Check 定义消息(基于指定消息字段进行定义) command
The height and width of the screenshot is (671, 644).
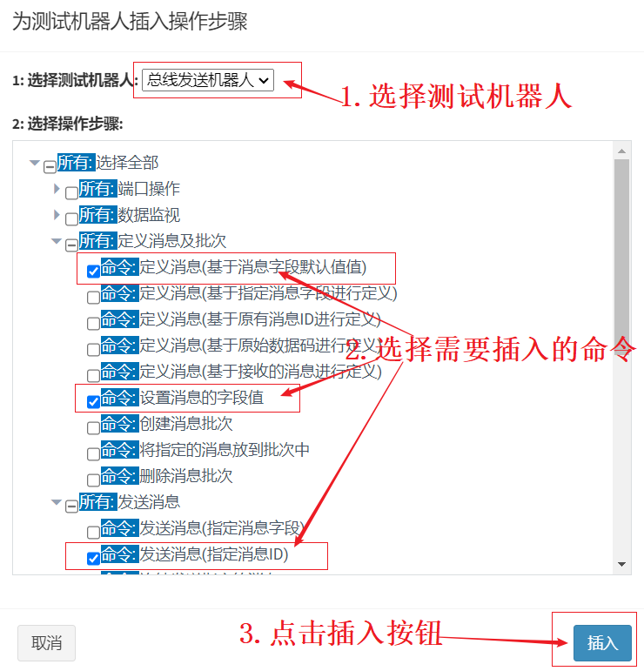[93, 298]
